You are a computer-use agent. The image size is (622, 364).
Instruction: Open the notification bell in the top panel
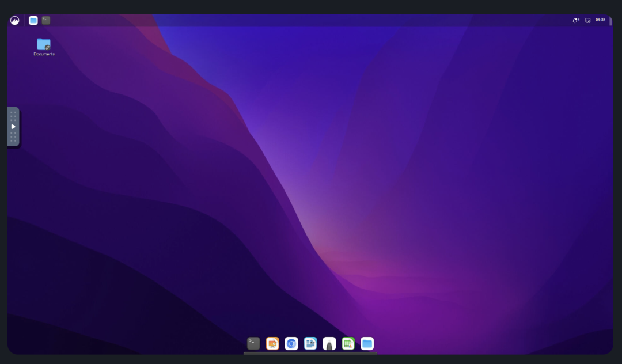click(575, 20)
